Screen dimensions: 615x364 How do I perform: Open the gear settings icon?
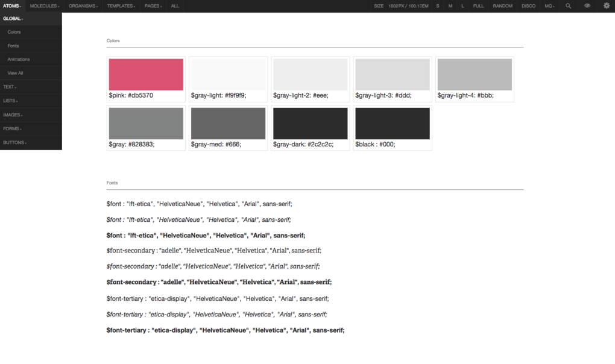coord(607,6)
